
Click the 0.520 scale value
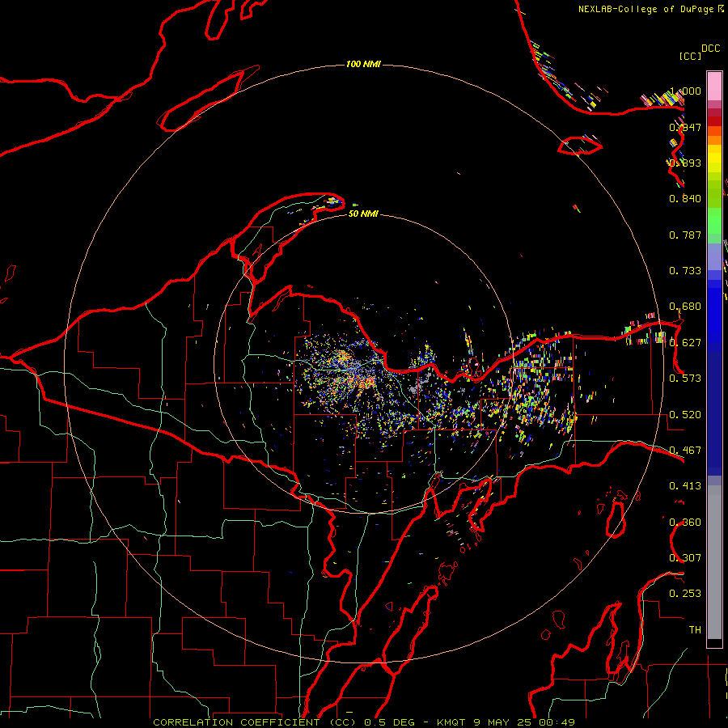685,415
